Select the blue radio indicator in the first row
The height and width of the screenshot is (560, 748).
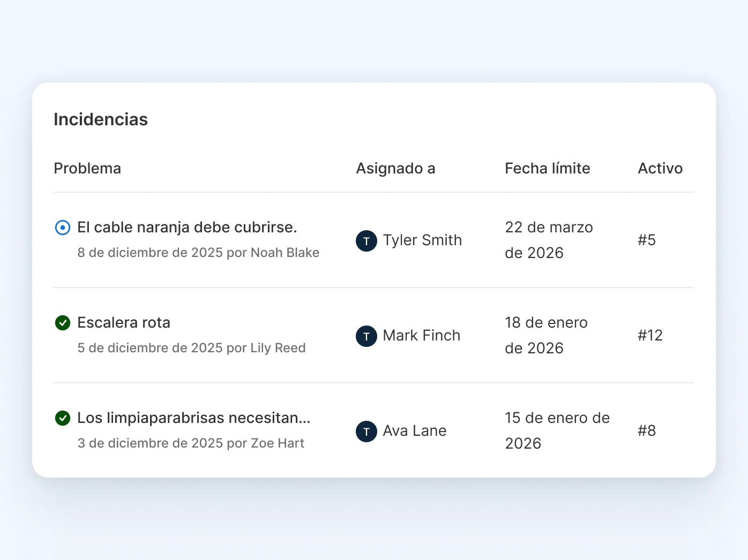62,228
